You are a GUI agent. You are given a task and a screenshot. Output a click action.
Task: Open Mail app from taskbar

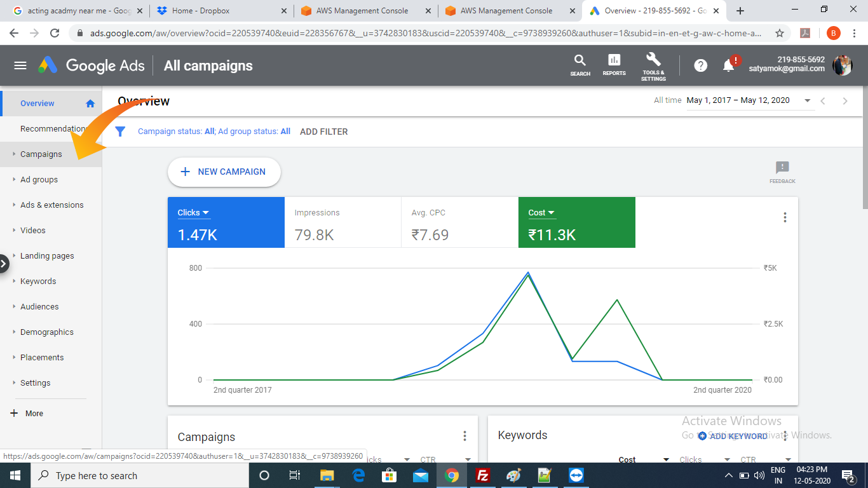(420, 475)
